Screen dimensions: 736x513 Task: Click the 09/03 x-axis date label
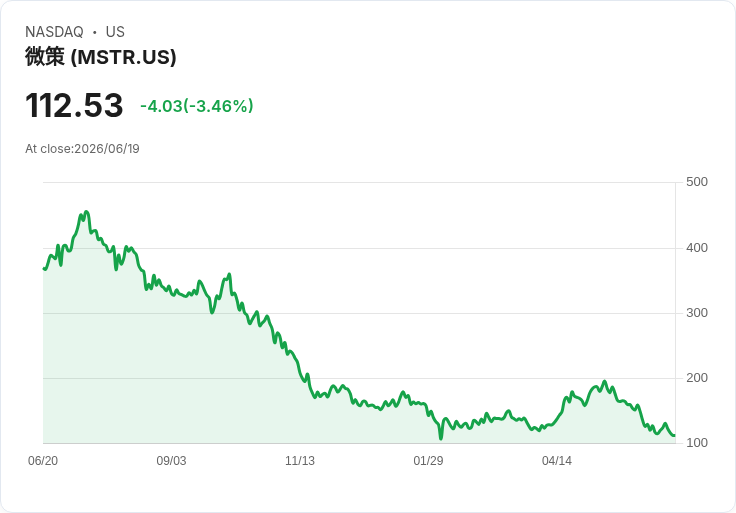pyautogui.click(x=171, y=460)
